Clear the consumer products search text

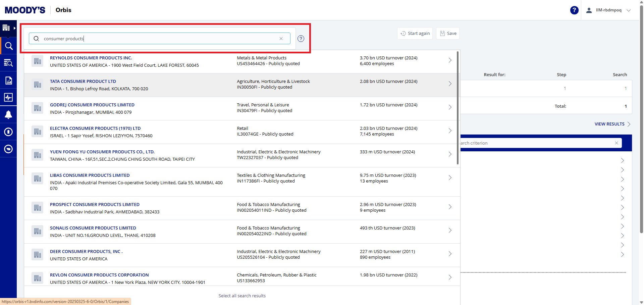281,39
